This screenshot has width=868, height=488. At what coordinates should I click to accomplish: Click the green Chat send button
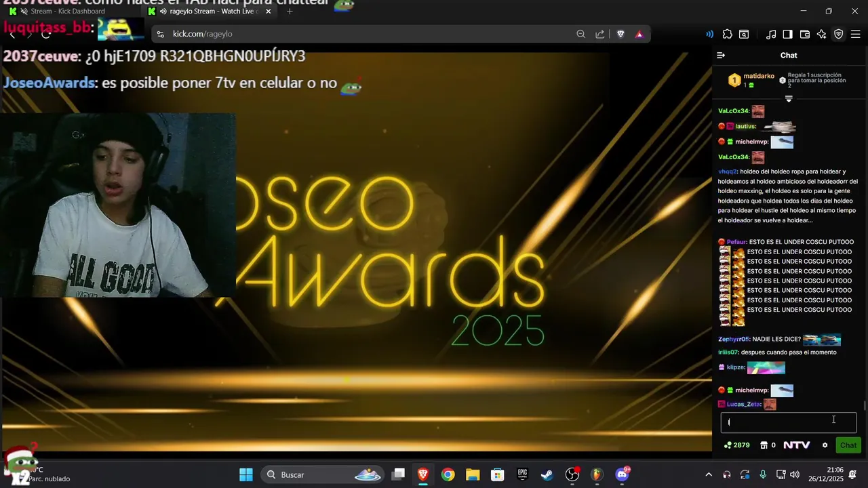pyautogui.click(x=848, y=445)
